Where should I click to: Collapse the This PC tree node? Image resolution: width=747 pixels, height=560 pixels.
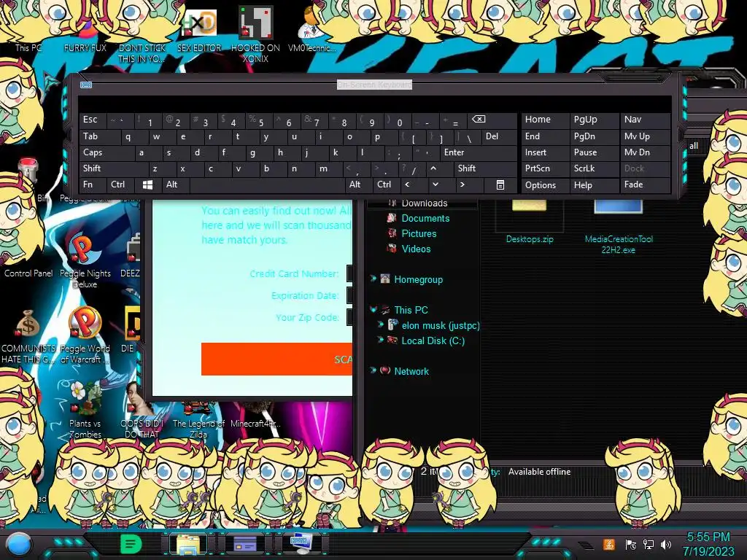click(x=373, y=309)
